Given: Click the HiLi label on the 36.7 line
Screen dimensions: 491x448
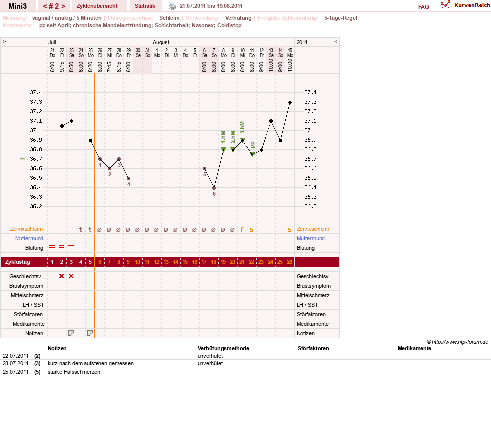Looking at the screenshot, I should click(24, 159).
